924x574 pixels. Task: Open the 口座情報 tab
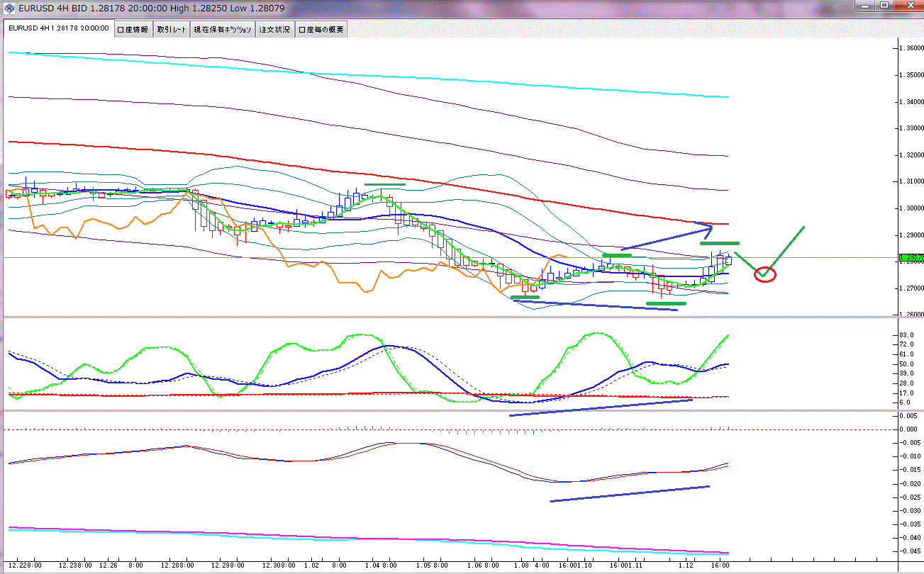pos(133,30)
